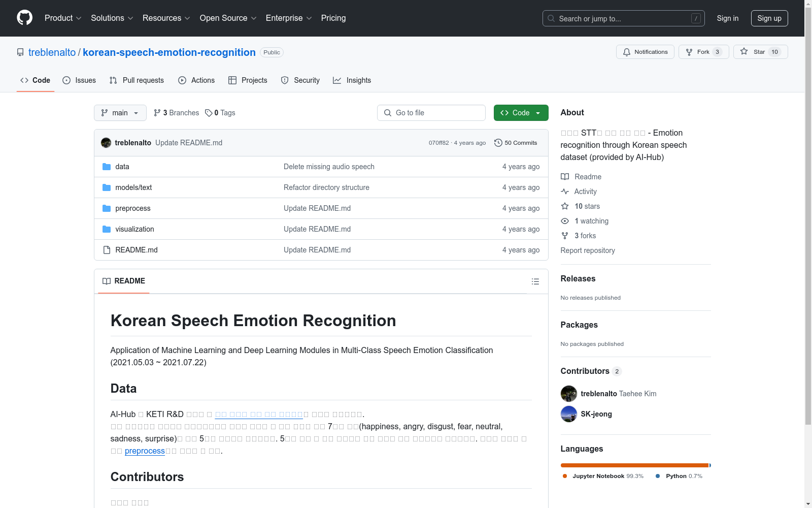Click Report repository link
The height and width of the screenshot is (508, 812).
[588, 250]
